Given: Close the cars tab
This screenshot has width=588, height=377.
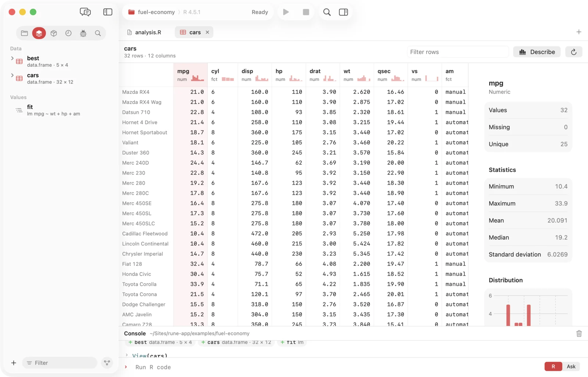Looking at the screenshot, I should tap(207, 32).
